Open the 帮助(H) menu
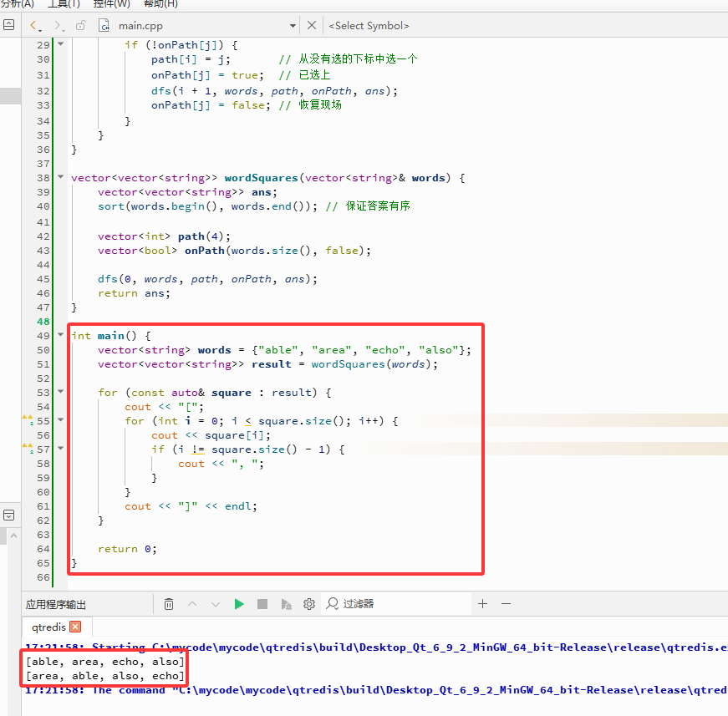The image size is (728, 716). click(160, 3)
